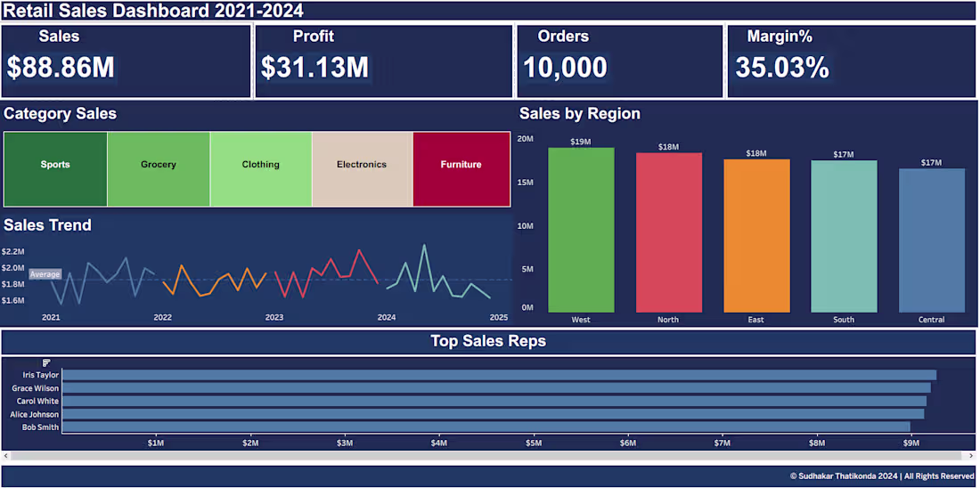
Task: Click the Top Sales Reps title
Action: point(488,341)
